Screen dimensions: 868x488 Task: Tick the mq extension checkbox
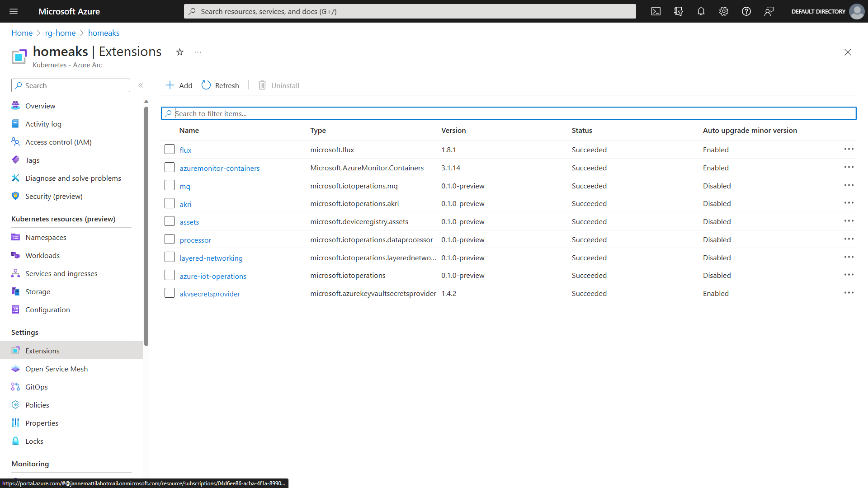pos(170,185)
